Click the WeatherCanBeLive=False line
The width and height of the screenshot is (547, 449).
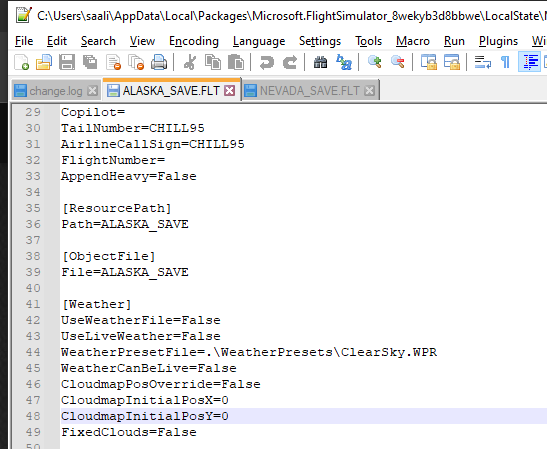[149, 368]
